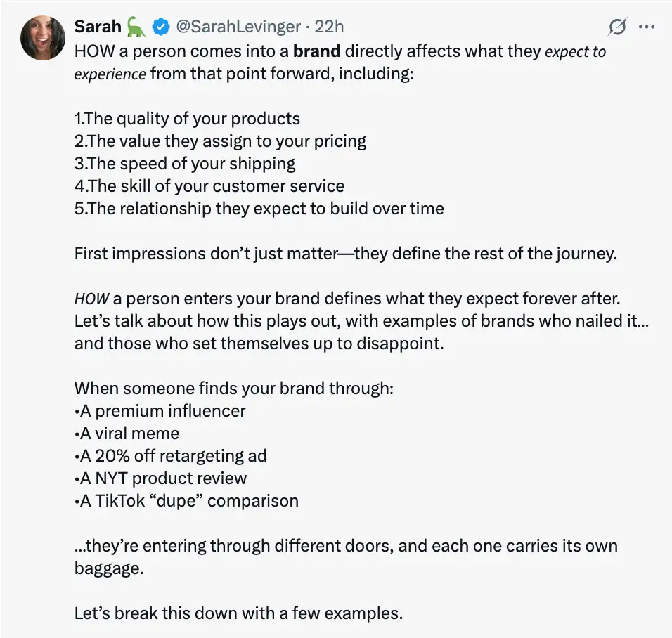Click the green dinosaur emoji beside Sarah

(x=136, y=27)
